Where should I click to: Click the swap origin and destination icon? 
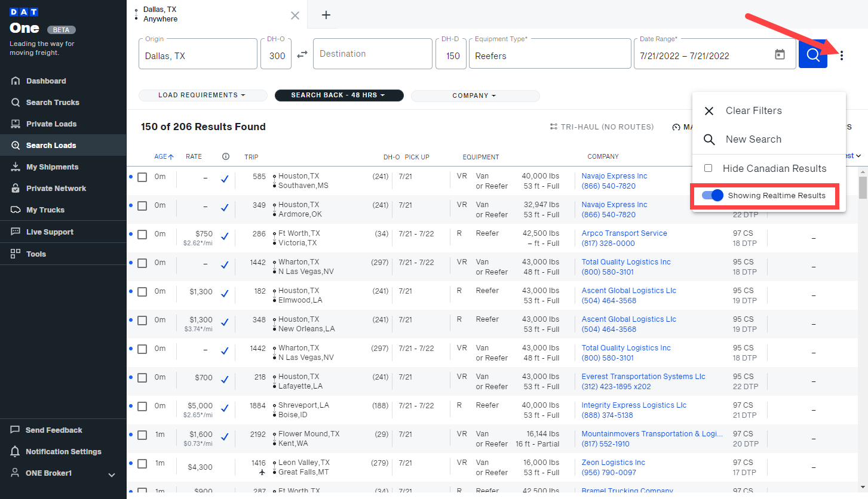302,54
